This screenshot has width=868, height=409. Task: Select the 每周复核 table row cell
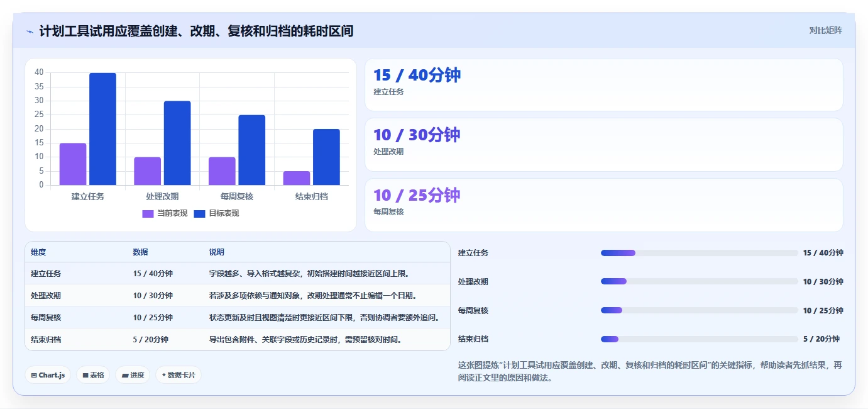46,318
